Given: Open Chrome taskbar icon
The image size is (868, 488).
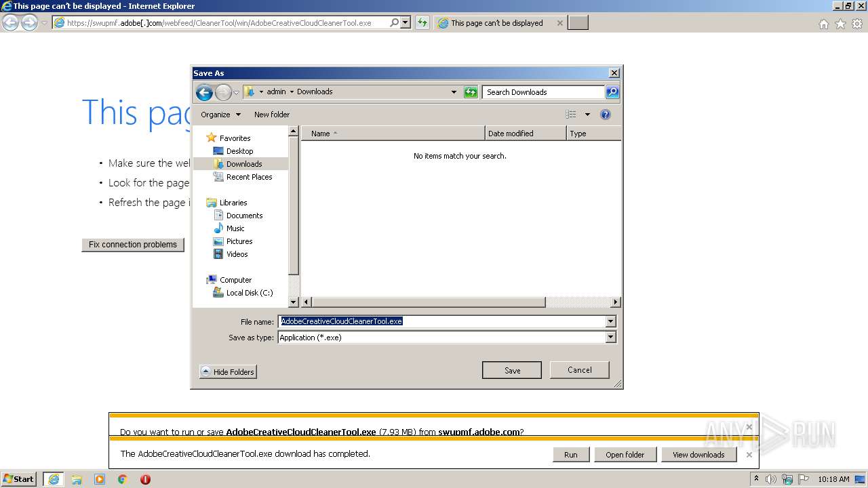Looking at the screenshot, I should point(123,479).
